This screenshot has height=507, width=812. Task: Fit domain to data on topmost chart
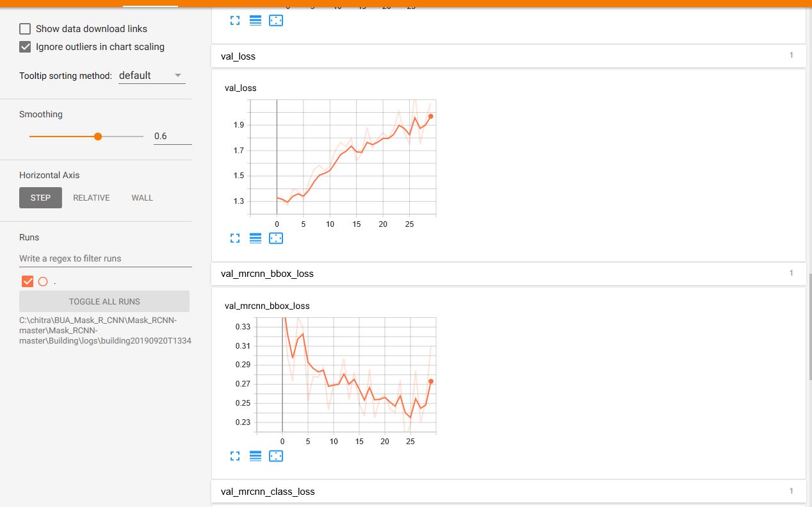click(x=276, y=21)
